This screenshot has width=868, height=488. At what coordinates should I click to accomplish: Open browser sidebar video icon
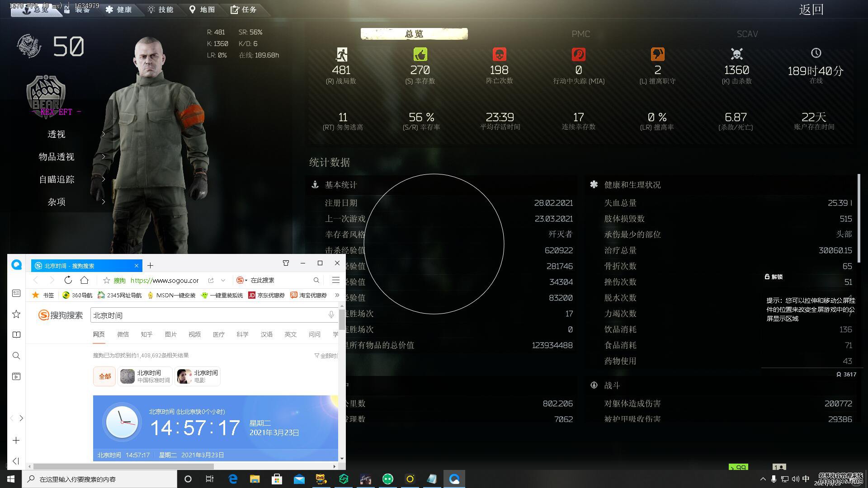16,376
